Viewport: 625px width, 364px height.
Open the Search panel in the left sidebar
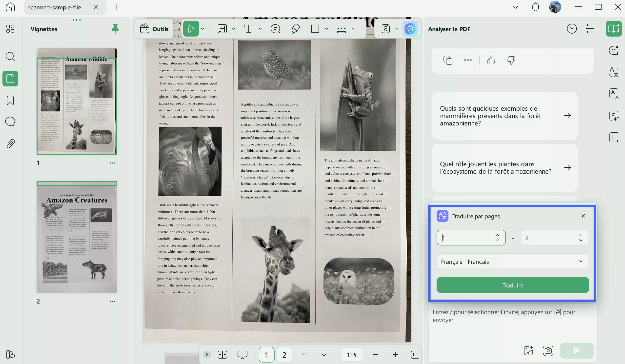click(x=10, y=57)
